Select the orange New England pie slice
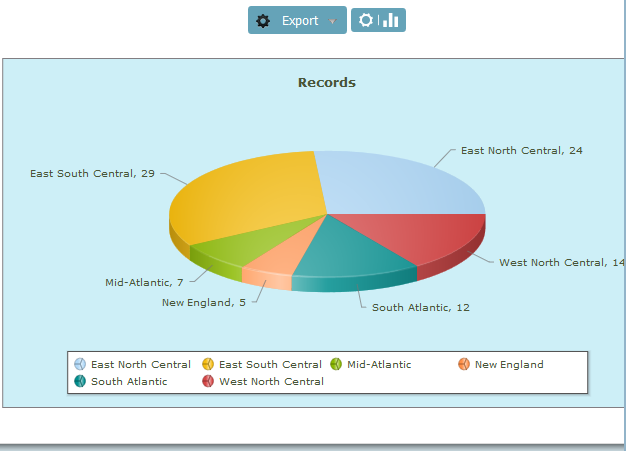Viewport: 626px width, 451px height. point(285,257)
